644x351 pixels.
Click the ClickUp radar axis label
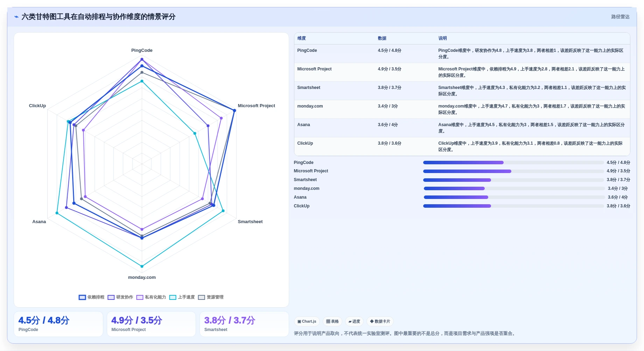37,106
